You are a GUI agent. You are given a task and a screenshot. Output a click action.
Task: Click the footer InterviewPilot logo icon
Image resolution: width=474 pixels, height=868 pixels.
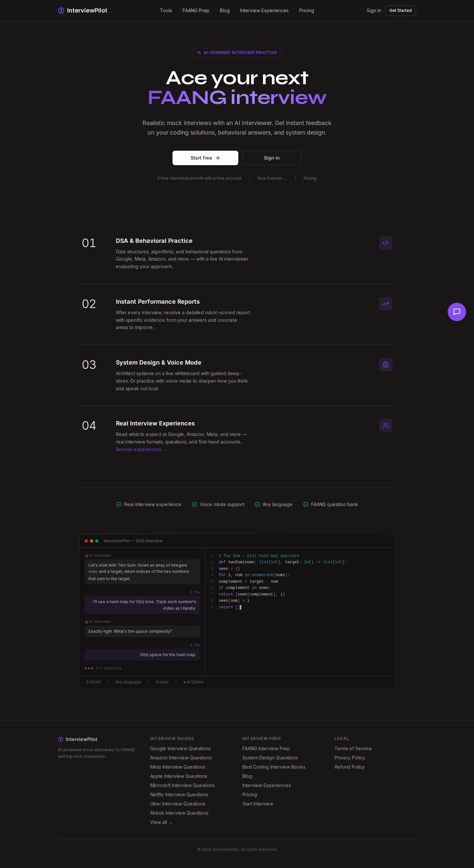(x=61, y=739)
